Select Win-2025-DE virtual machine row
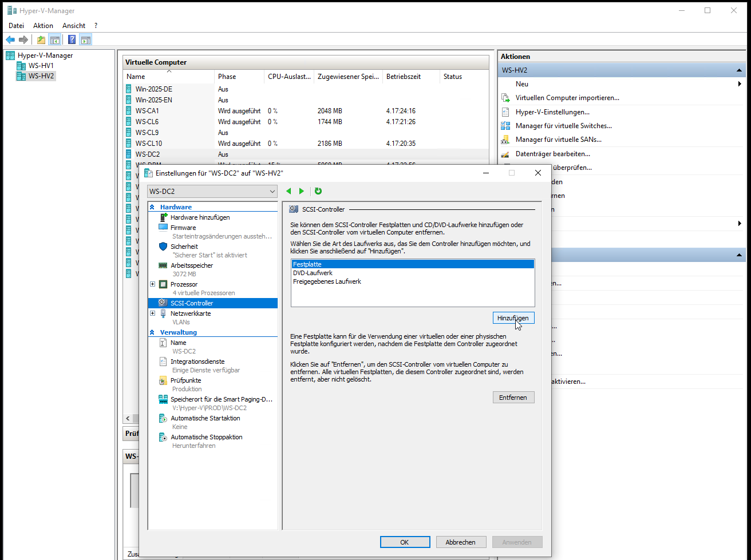 (306, 89)
